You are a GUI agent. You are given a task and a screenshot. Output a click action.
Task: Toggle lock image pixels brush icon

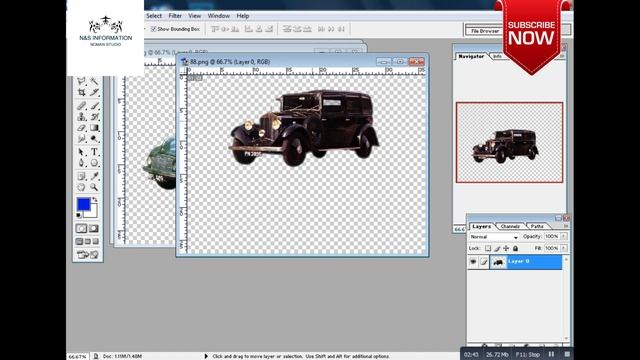[497, 248]
